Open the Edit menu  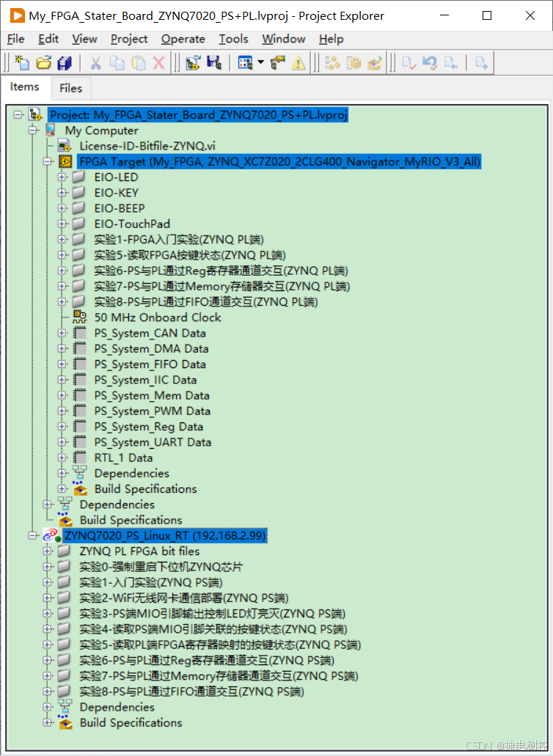pyautogui.click(x=48, y=39)
